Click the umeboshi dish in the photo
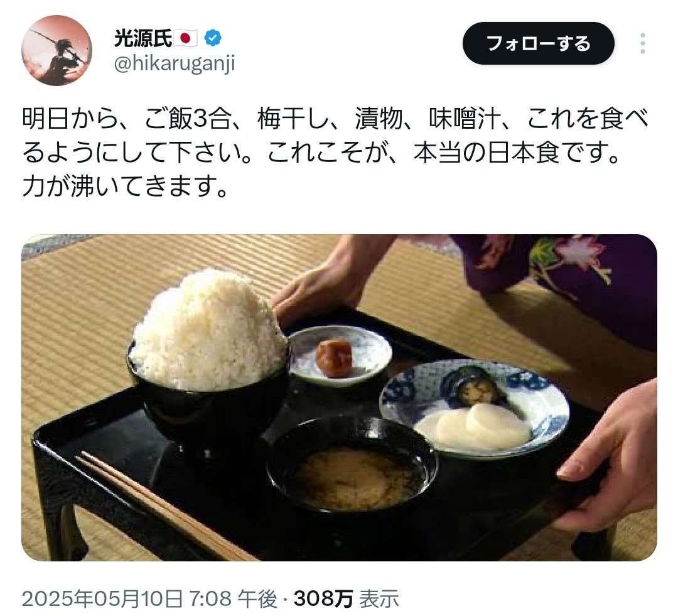This screenshot has width=678, height=616. (x=340, y=356)
